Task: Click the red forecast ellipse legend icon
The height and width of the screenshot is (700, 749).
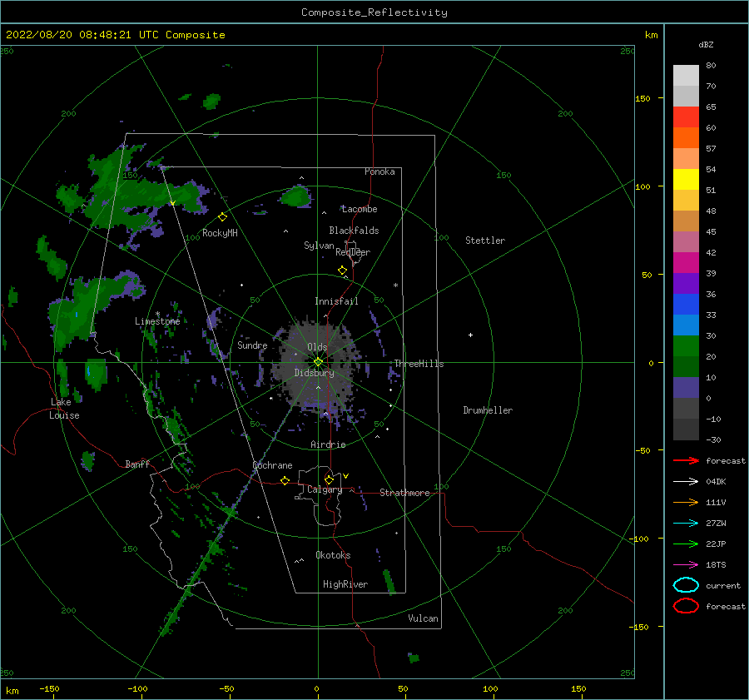Action: coord(686,606)
